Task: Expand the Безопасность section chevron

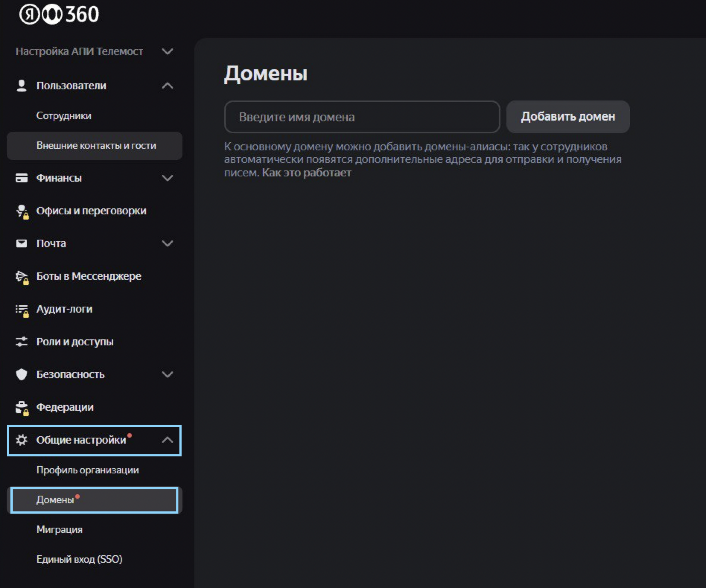Action: [x=168, y=374]
